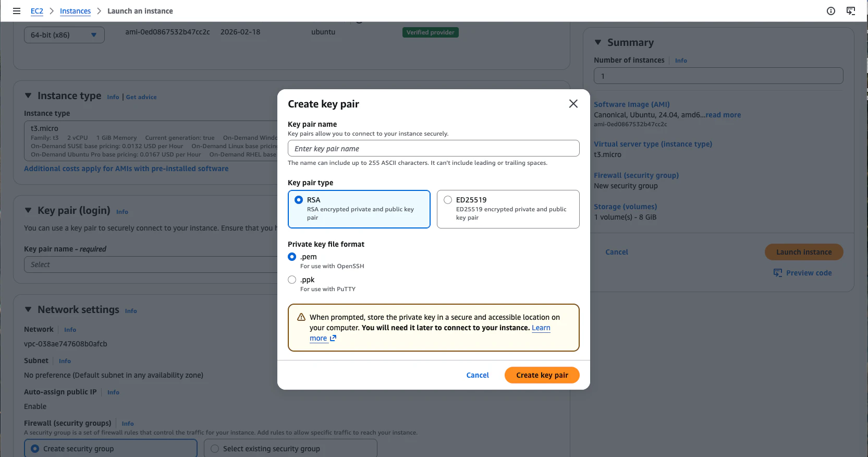
Task: Collapse the Summary panel
Action: 598,43
